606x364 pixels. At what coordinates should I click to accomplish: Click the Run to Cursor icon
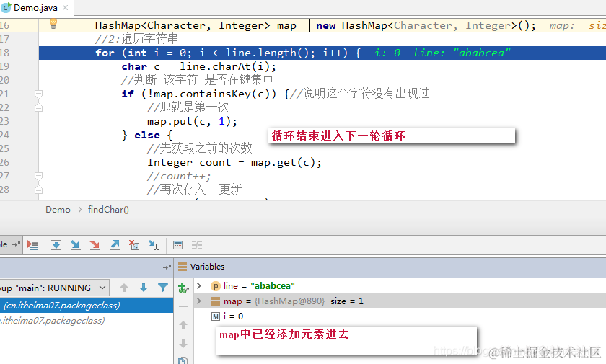coord(154,245)
